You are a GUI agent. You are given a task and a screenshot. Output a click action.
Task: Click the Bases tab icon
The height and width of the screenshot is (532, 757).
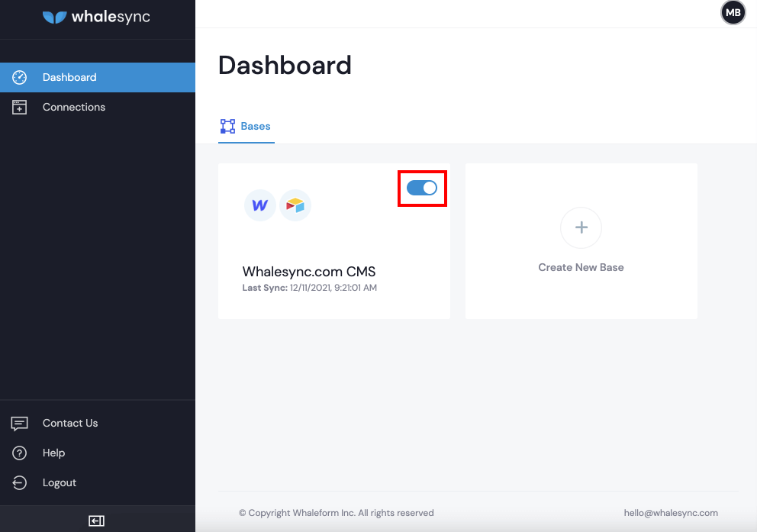point(226,125)
